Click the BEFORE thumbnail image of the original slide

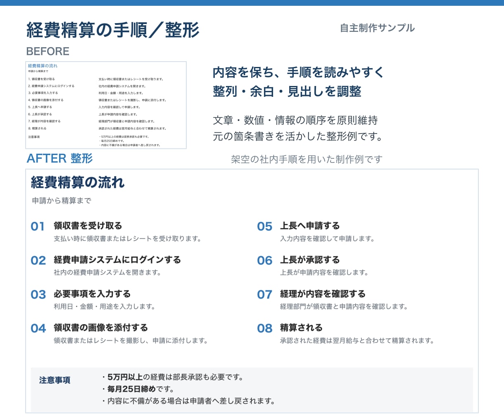click(106, 105)
